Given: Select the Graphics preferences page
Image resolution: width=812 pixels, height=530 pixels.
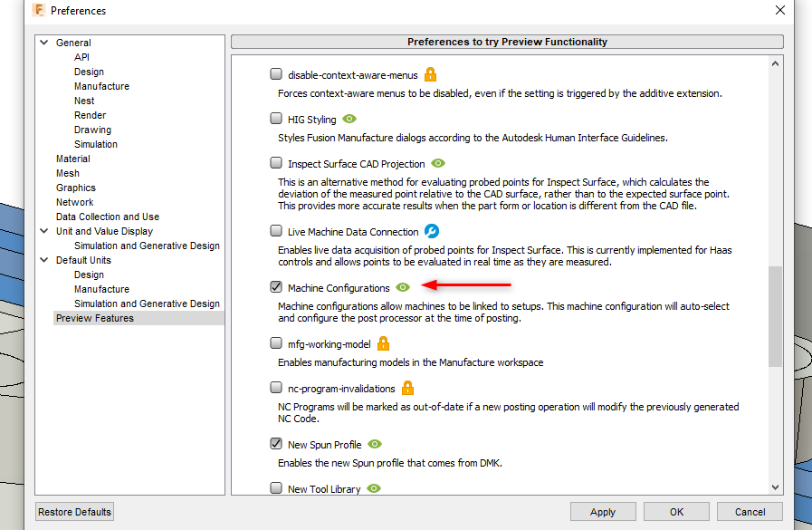Looking at the screenshot, I should click(x=76, y=188).
